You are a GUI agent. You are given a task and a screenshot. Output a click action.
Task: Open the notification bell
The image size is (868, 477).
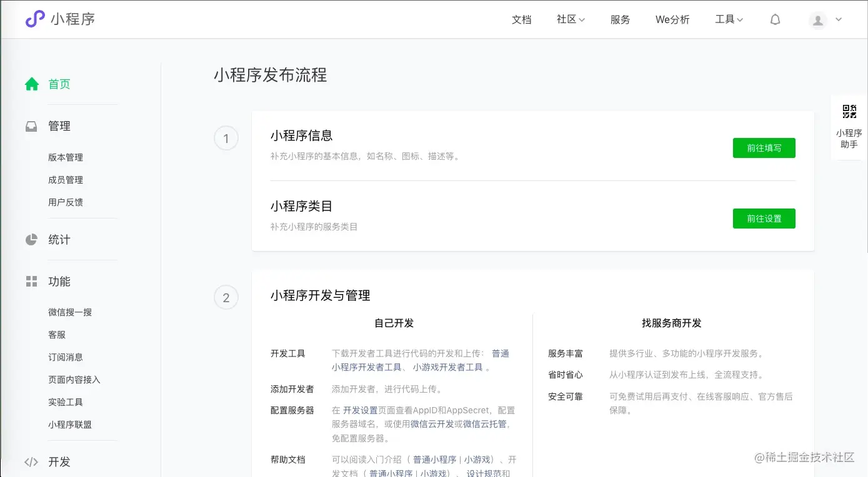[x=775, y=19]
